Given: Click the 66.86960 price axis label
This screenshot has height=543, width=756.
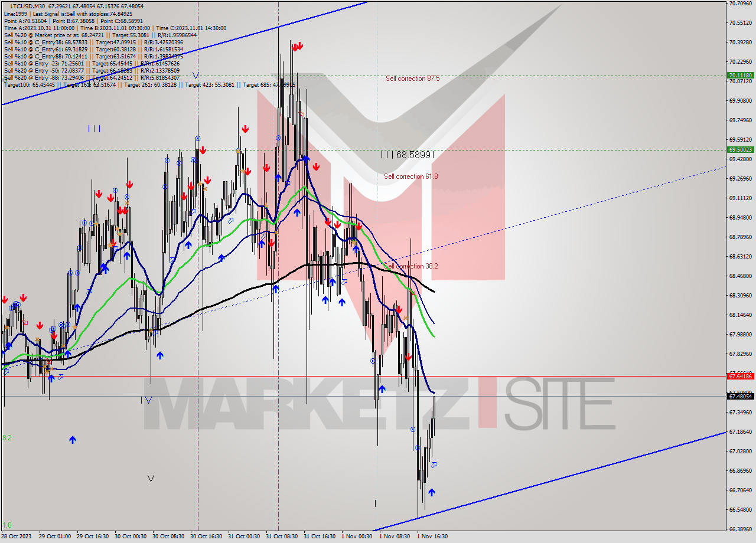Looking at the screenshot, I should point(740,471).
